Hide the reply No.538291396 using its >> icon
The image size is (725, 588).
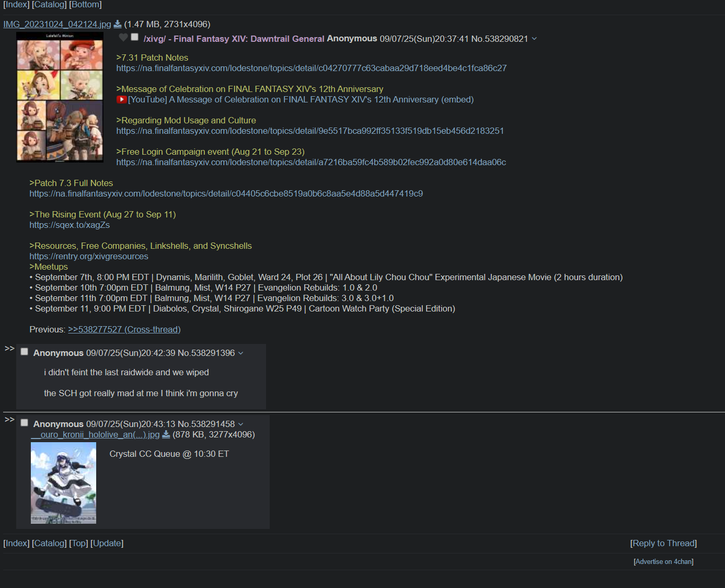(9, 348)
